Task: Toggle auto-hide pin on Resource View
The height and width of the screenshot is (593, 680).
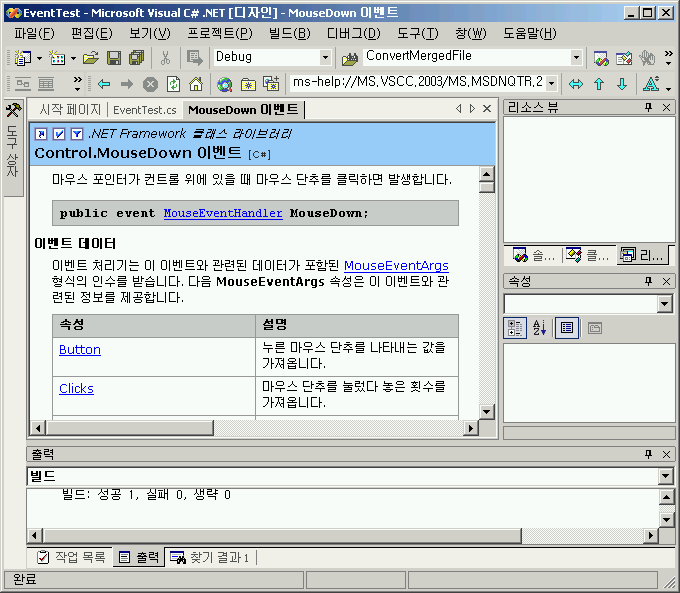Action: click(x=648, y=107)
